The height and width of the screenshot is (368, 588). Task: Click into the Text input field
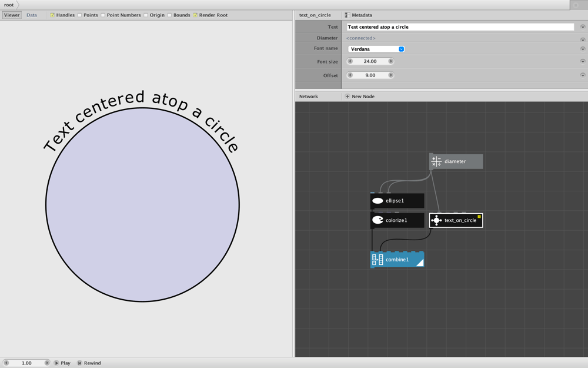[460, 27]
